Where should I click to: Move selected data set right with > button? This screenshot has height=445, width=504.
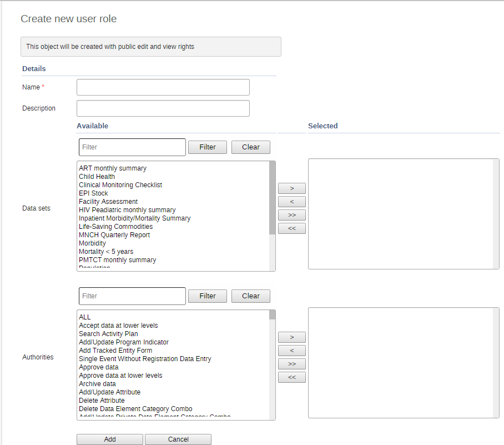[x=291, y=188]
